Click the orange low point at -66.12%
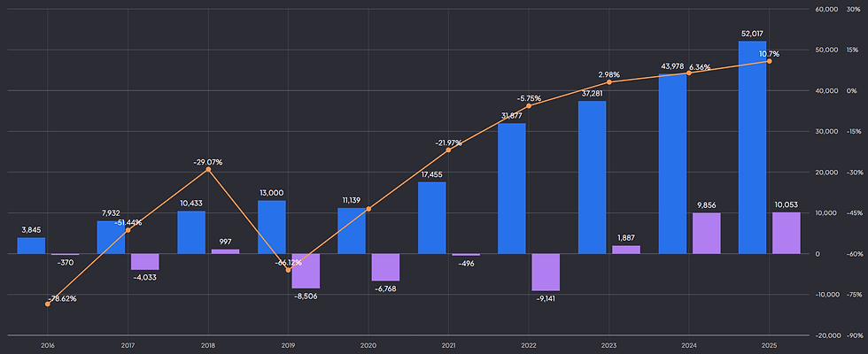This screenshot has width=868, height=354. click(288, 270)
